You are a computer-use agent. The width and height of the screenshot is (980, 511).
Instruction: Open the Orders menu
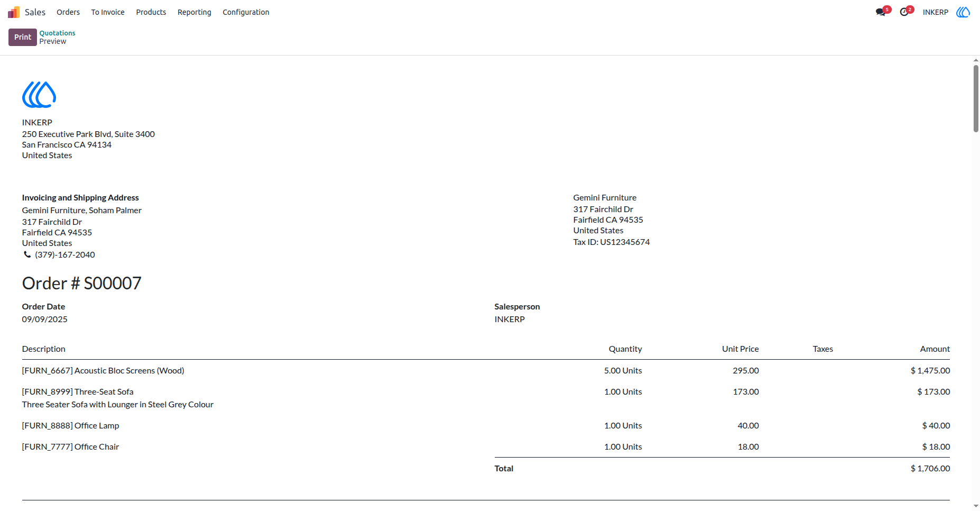click(68, 12)
